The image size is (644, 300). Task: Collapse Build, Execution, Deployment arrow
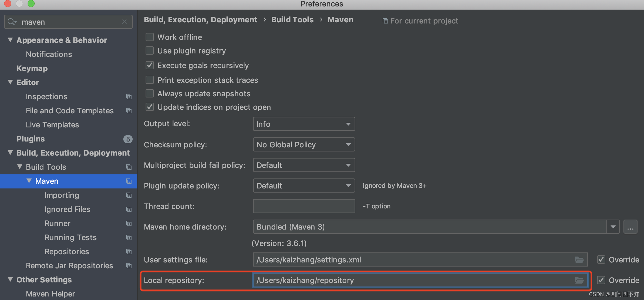[x=10, y=153]
